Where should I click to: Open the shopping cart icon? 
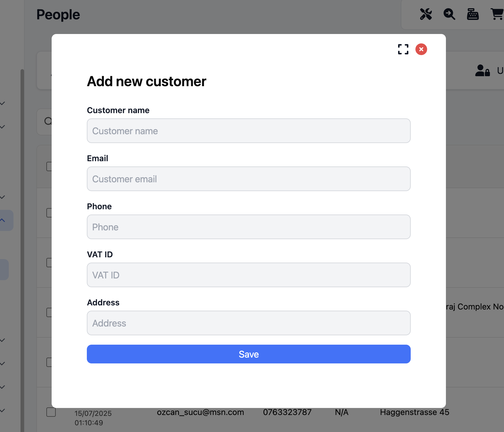(497, 14)
